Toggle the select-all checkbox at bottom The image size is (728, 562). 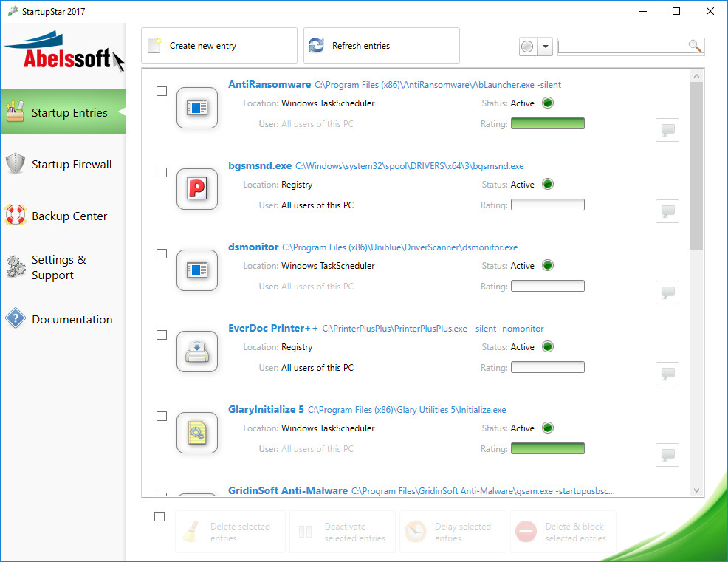tap(159, 516)
